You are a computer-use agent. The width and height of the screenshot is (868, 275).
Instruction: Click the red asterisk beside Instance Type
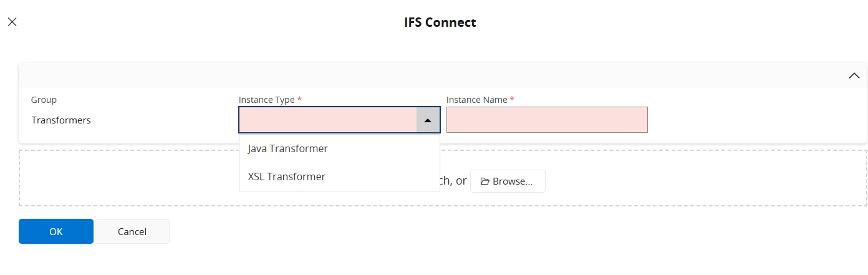click(x=299, y=100)
